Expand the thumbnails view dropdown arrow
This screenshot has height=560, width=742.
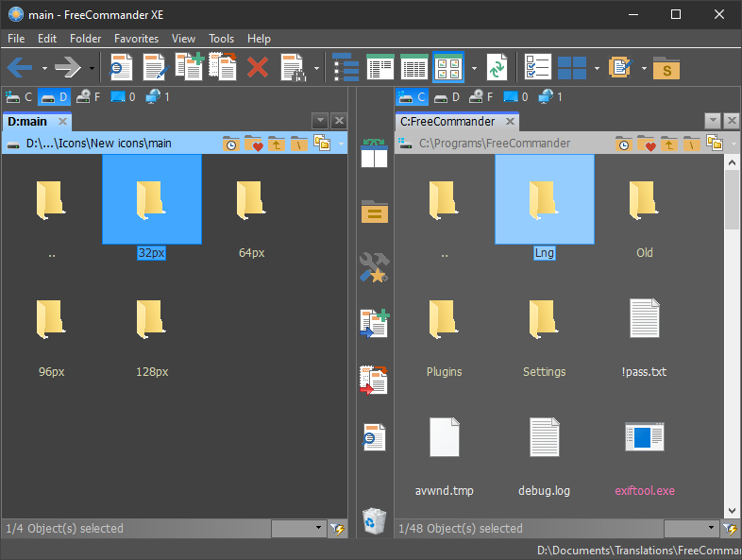click(x=474, y=68)
